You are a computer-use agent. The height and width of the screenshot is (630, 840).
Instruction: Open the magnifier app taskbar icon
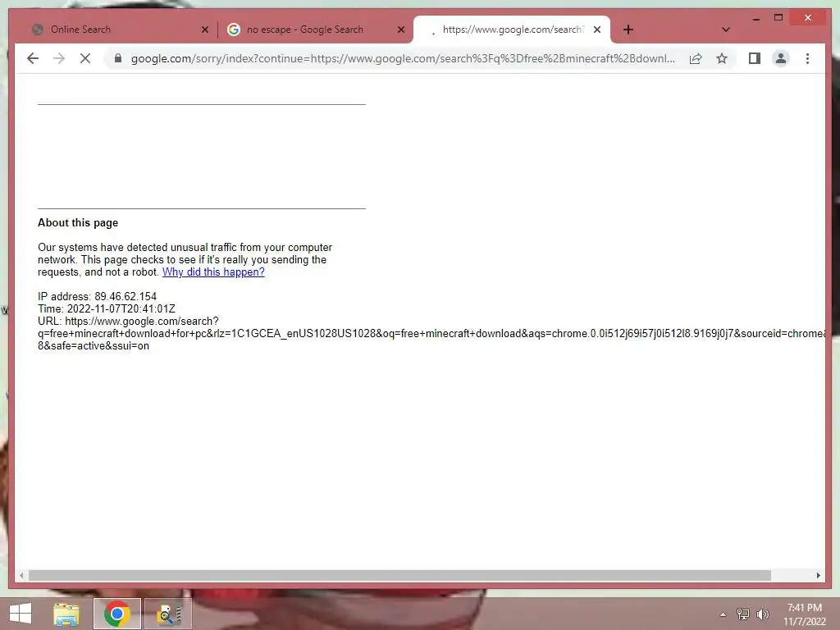coord(168,614)
